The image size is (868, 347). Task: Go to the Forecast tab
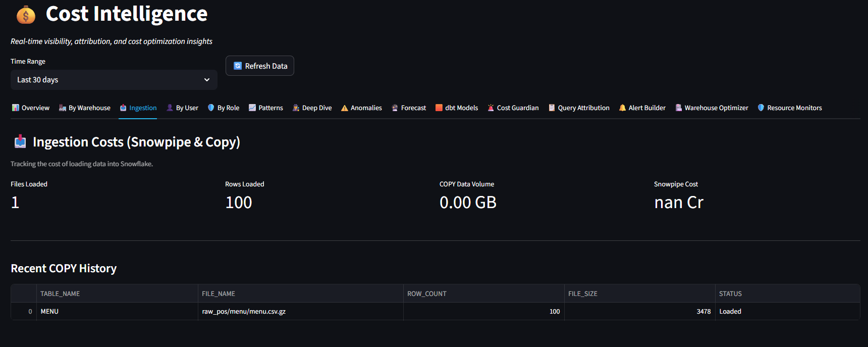(409, 108)
